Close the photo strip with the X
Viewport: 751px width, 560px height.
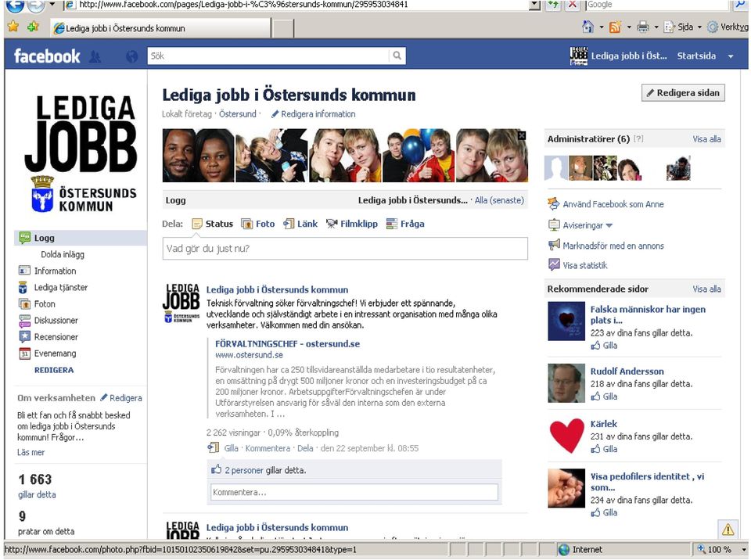(522, 136)
